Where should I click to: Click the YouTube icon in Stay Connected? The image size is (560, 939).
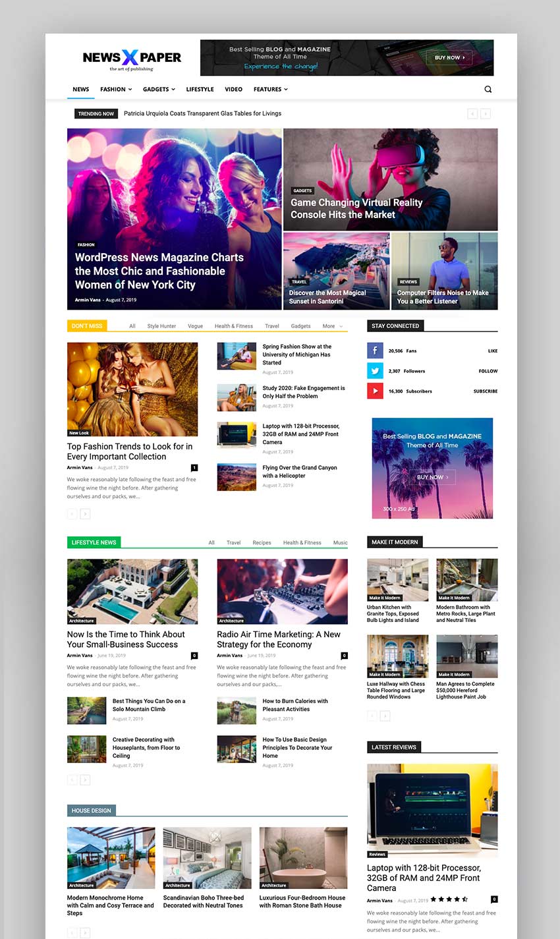click(x=375, y=391)
